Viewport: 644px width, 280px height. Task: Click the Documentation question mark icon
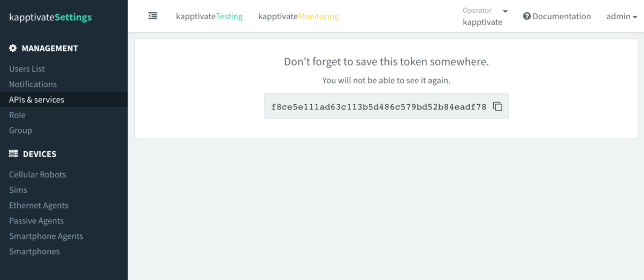point(527,17)
